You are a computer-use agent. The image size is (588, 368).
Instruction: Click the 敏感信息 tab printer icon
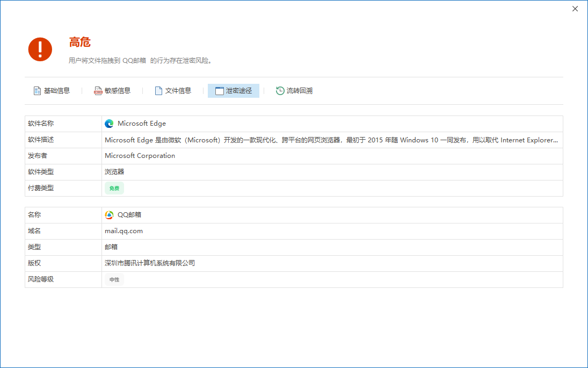point(98,91)
